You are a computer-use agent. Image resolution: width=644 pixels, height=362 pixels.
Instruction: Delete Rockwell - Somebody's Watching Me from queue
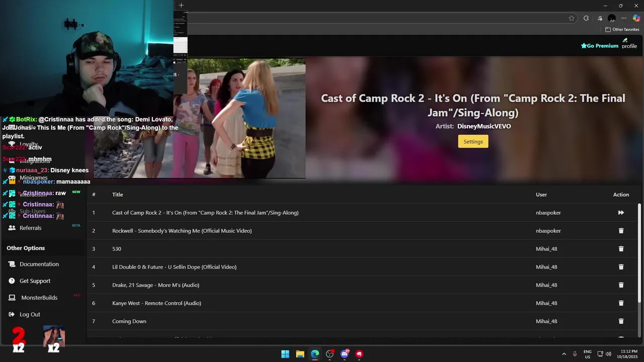(x=621, y=231)
